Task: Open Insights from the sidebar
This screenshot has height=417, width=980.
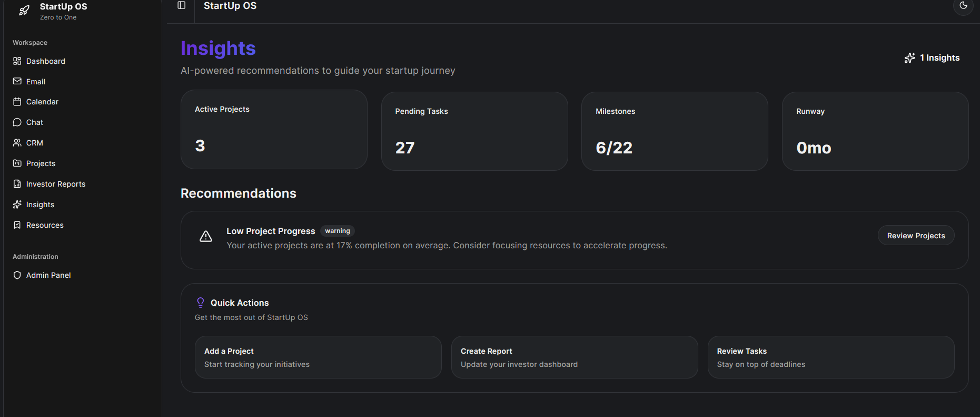Action: point(40,205)
